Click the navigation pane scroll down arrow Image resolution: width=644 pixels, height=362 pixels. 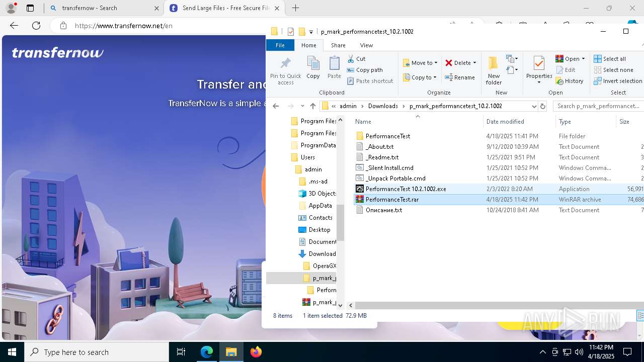pyautogui.click(x=340, y=305)
